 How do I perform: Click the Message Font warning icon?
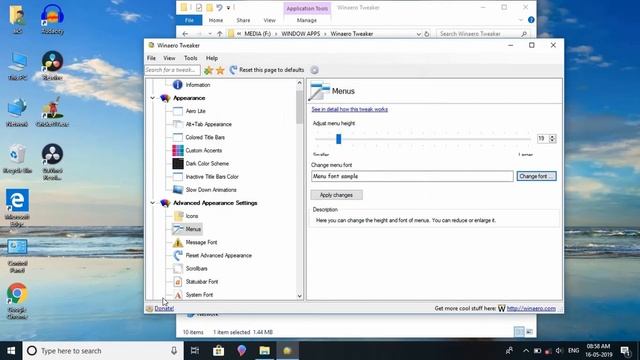[178, 242]
